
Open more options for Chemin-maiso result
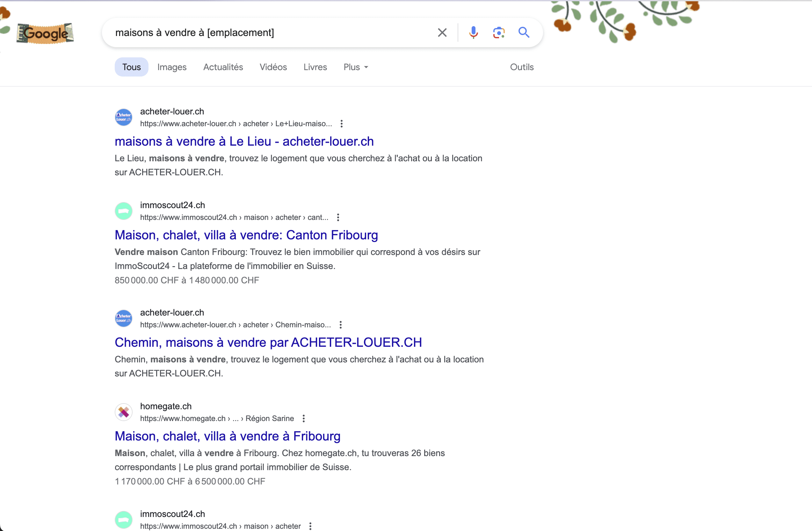pos(340,325)
